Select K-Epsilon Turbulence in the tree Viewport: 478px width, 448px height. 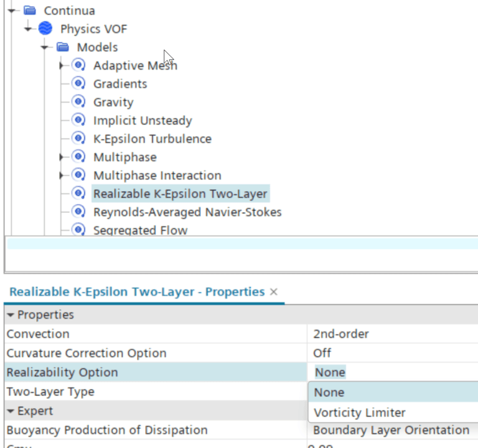click(x=152, y=139)
